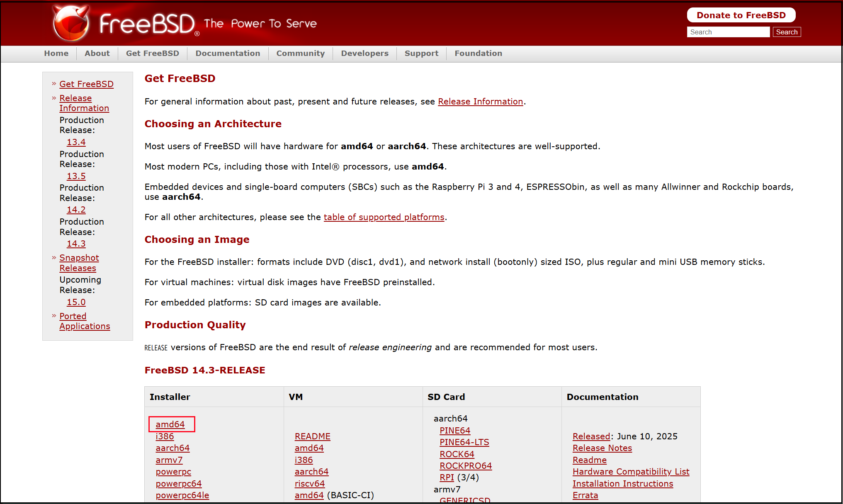Select production release 13.4 link
843x504 pixels.
point(76,142)
